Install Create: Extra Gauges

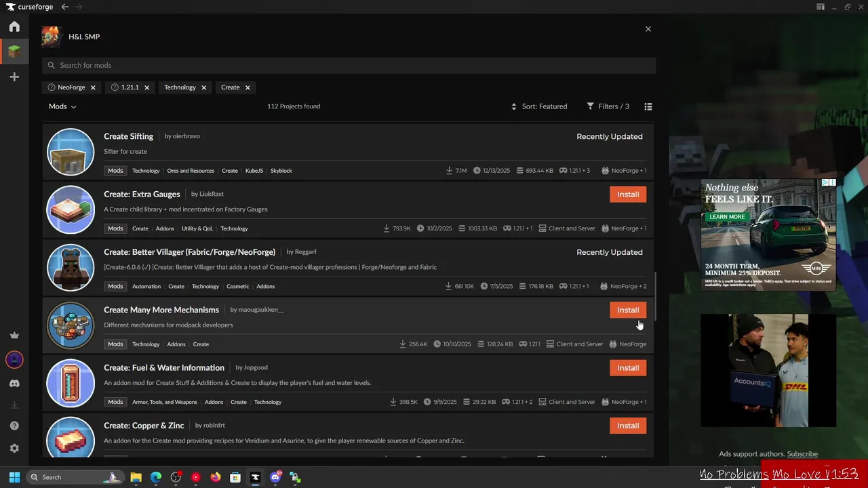point(628,195)
